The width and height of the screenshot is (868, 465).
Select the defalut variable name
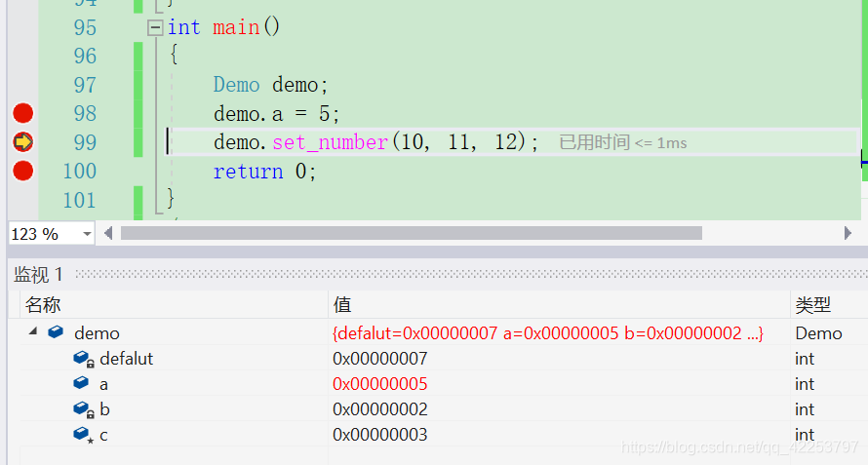(127, 359)
